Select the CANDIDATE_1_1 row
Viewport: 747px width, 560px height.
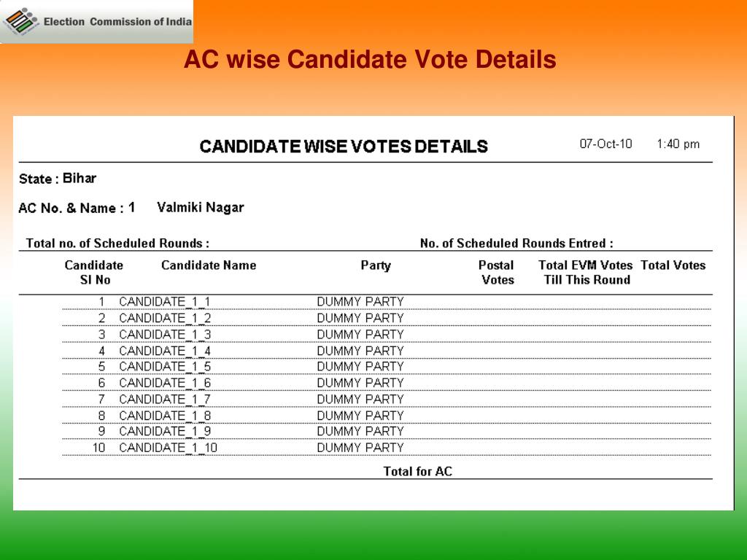(387, 302)
